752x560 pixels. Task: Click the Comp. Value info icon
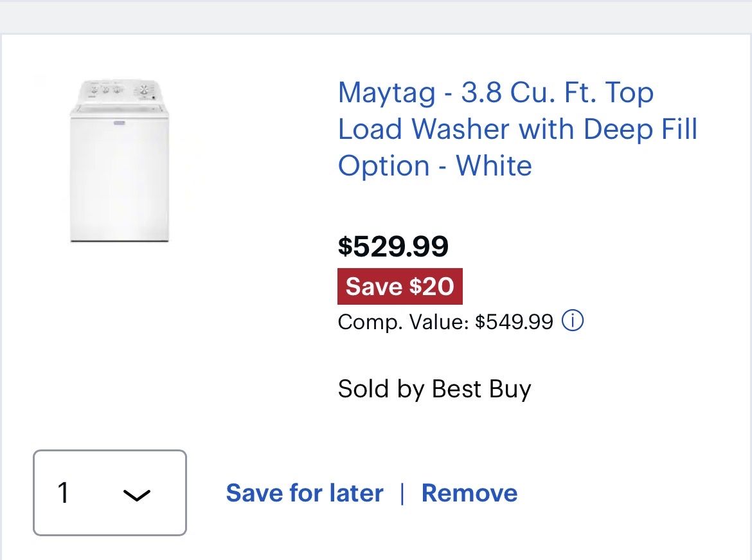point(573,320)
